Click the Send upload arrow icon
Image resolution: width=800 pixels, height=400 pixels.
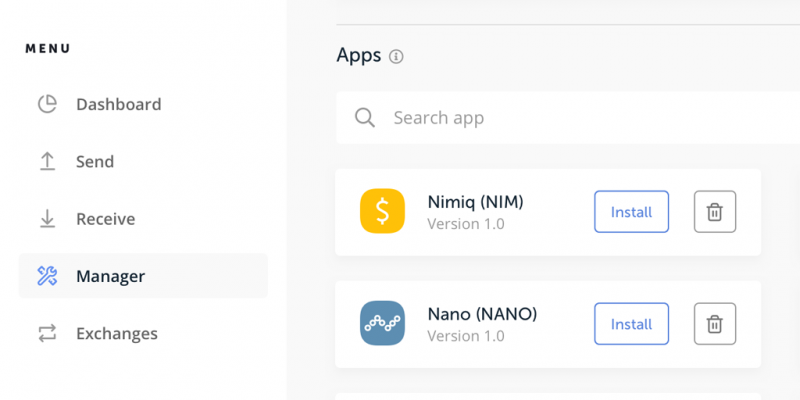point(48,161)
